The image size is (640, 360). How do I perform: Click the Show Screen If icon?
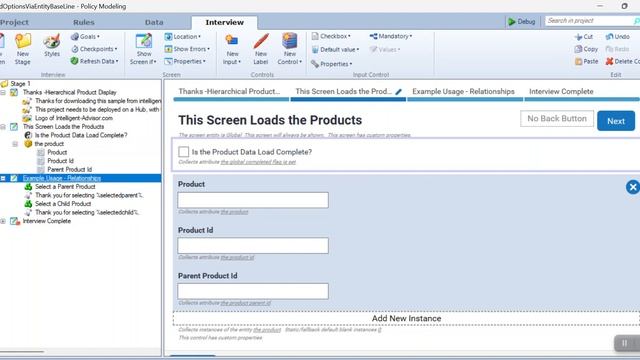[x=144, y=41]
